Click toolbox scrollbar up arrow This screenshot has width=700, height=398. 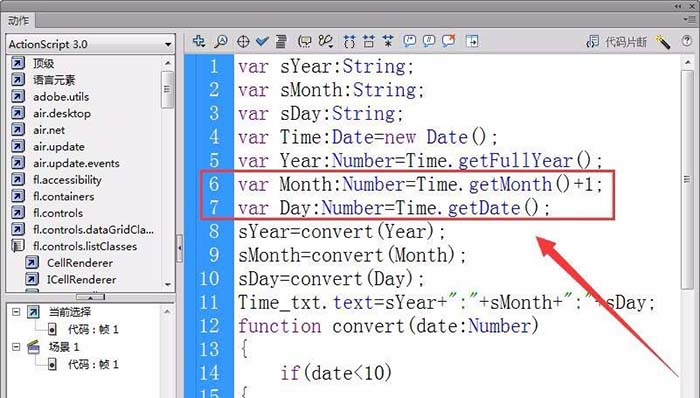(168, 63)
